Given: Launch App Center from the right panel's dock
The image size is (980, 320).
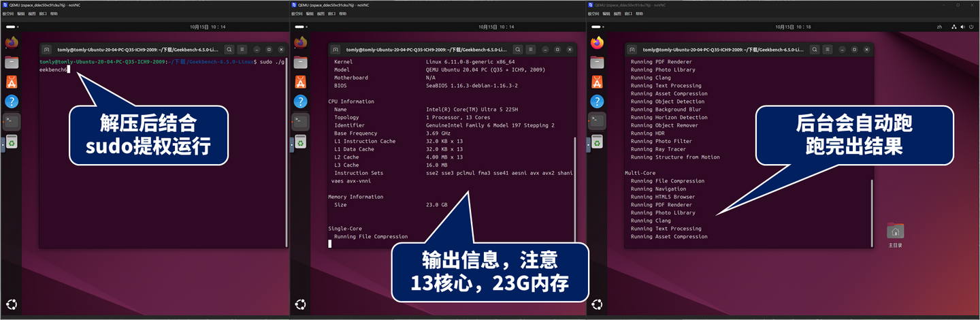Looking at the screenshot, I should click(597, 82).
